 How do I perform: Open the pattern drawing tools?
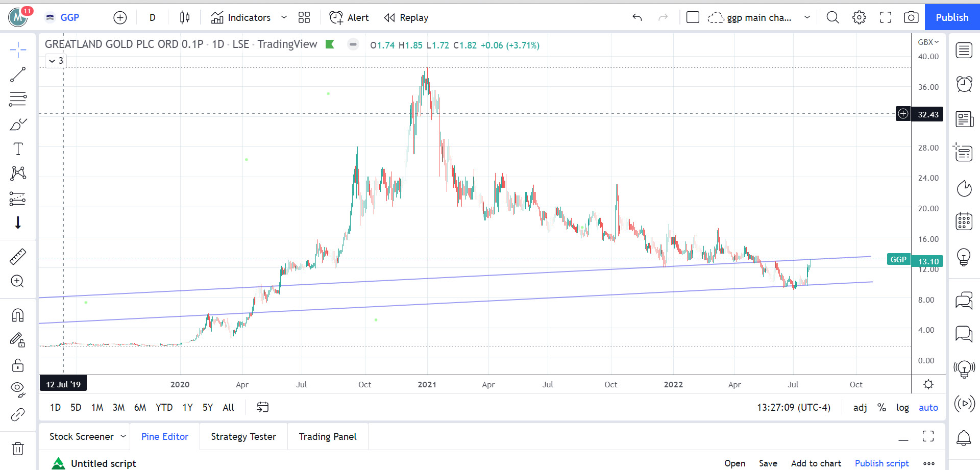18,173
